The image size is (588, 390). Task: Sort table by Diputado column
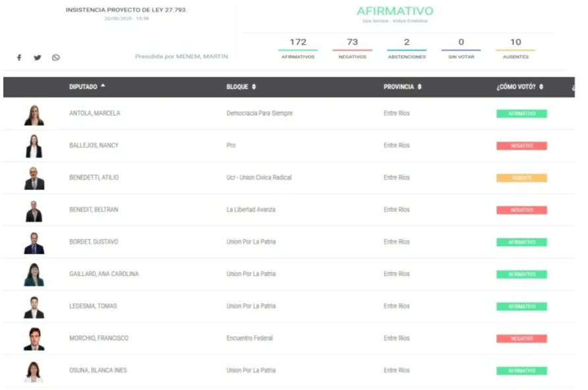pyautogui.click(x=86, y=87)
